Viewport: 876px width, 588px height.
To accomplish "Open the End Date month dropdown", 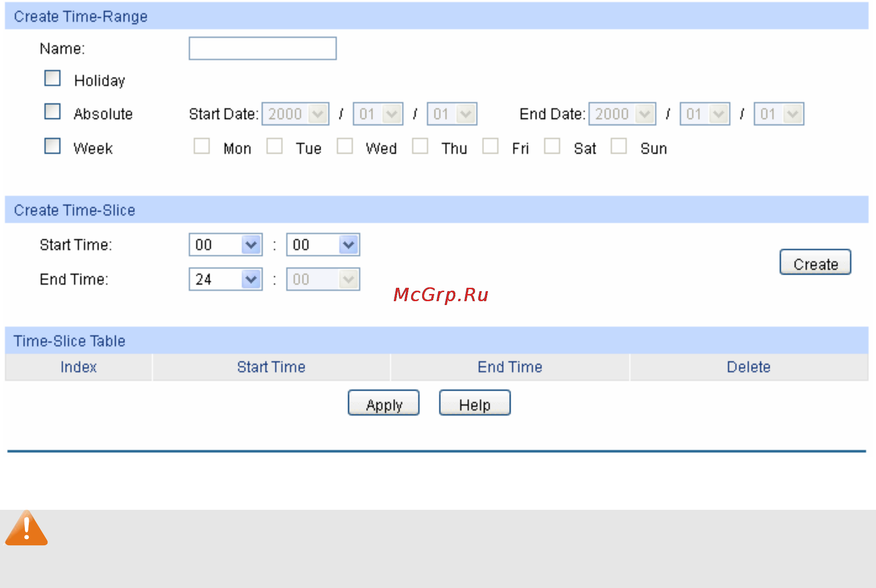I will pos(705,114).
